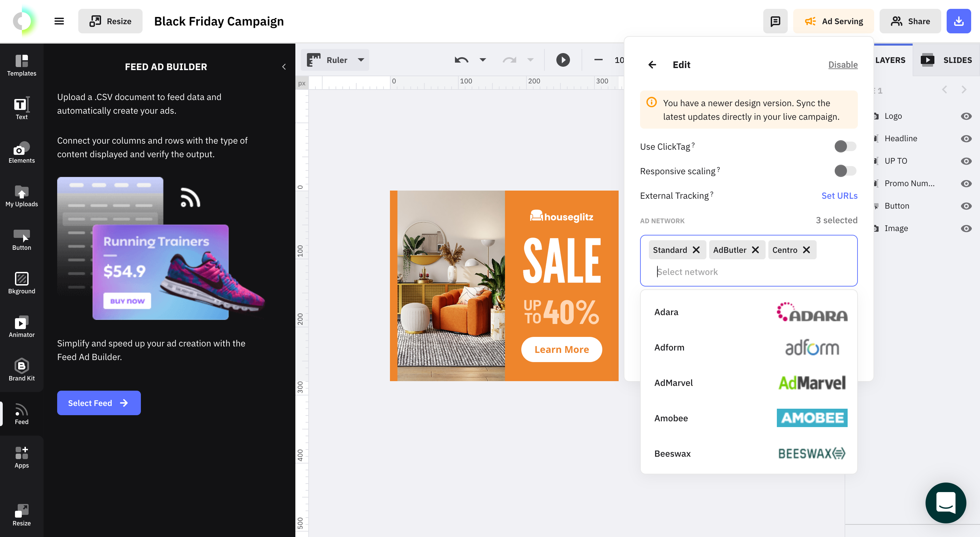Image resolution: width=980 pixels, height=537 pixels.
Task: Switch to the Slides tab
Action: point(958,60)
